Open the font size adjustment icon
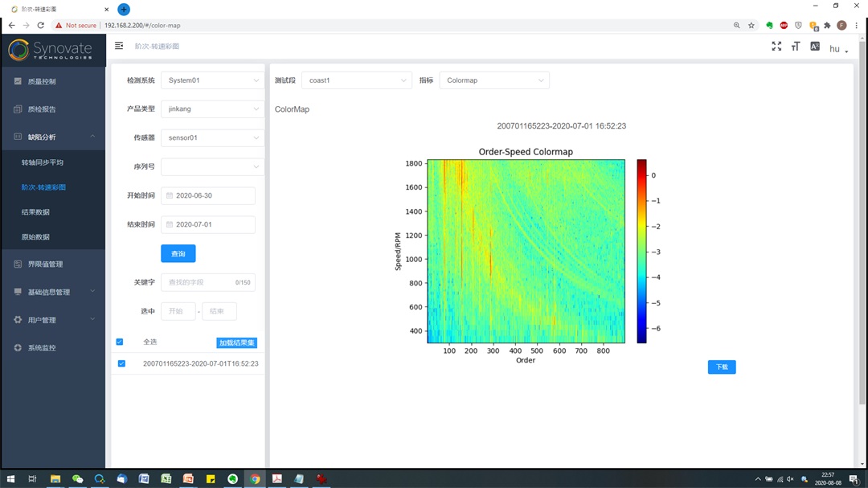868x488 pixels. tap(796, 47)
